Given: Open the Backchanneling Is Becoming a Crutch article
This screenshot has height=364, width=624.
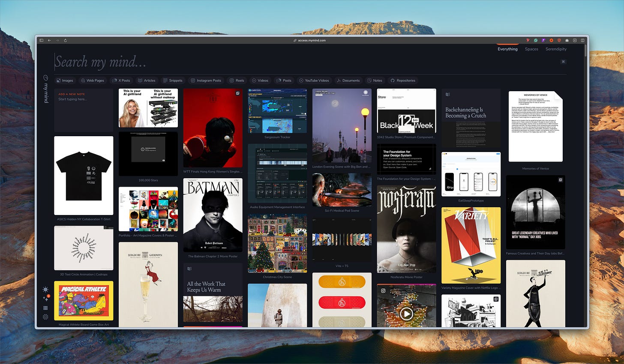Looking at the screenshot, I should pyautogui.click(x=471, y=118).
